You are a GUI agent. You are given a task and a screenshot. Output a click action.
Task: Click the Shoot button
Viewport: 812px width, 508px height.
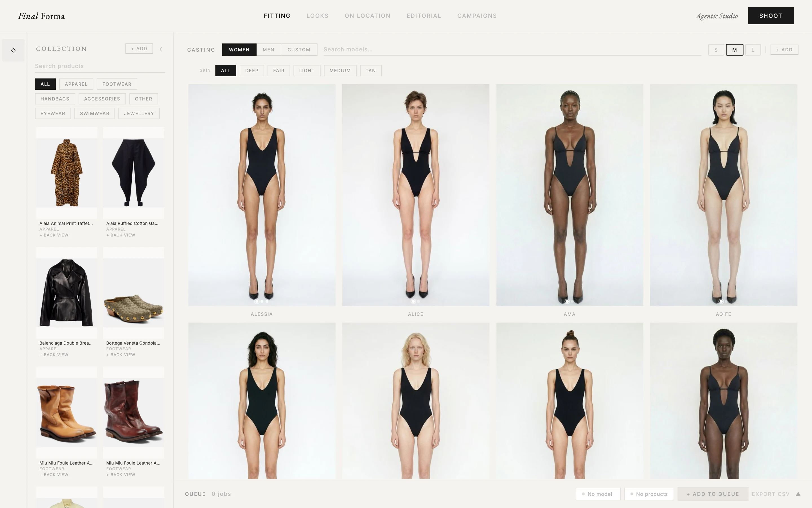tap(770, 16)
